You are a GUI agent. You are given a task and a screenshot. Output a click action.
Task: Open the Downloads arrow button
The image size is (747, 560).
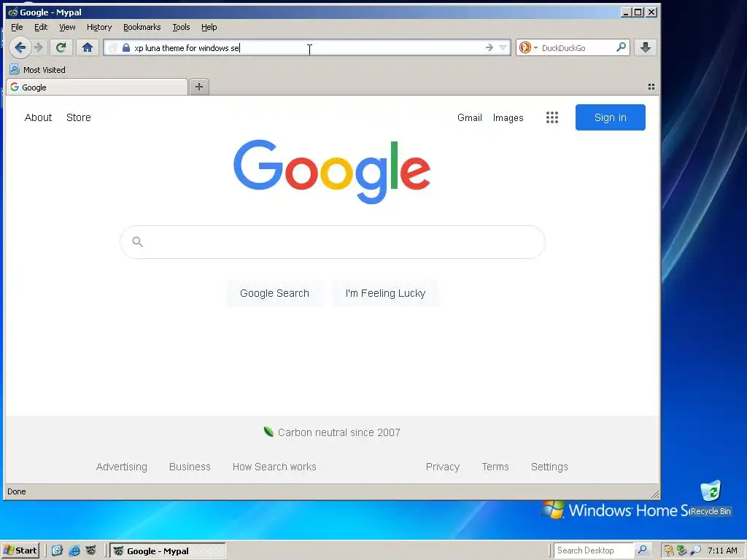(646, 47)
